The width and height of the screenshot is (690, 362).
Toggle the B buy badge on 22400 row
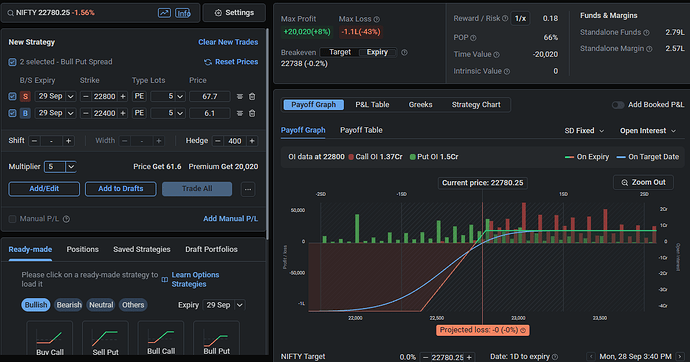pos(25,113)
